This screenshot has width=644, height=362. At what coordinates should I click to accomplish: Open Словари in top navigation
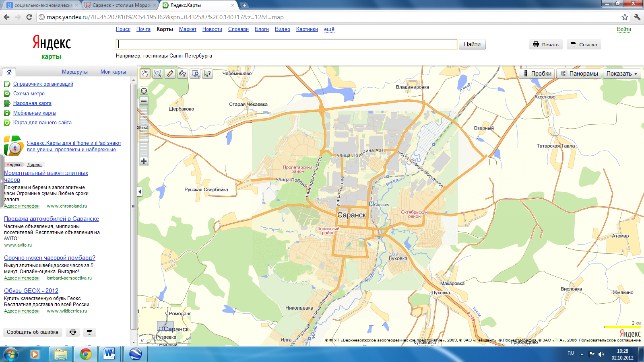(x=238, y=29)
